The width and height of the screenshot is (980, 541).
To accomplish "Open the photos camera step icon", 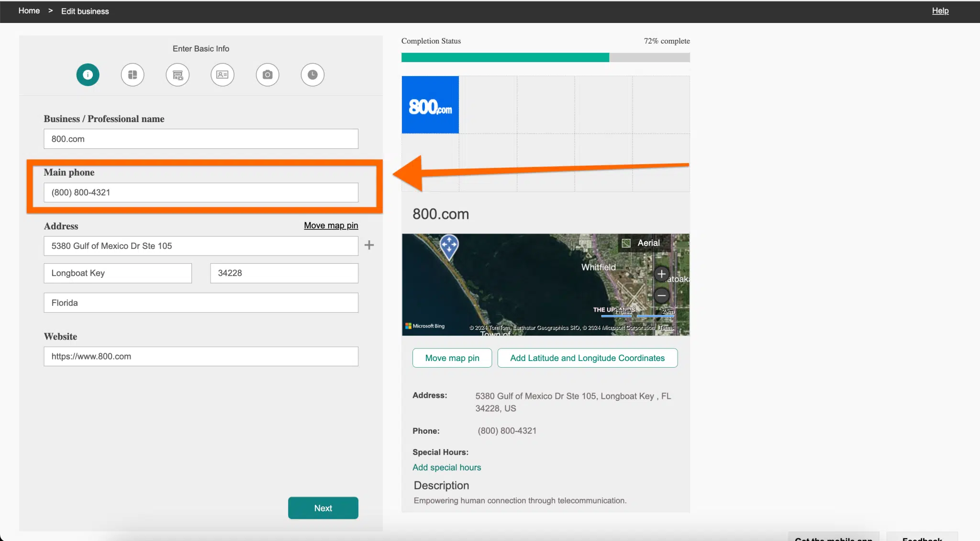I will (x=267, y=75).
